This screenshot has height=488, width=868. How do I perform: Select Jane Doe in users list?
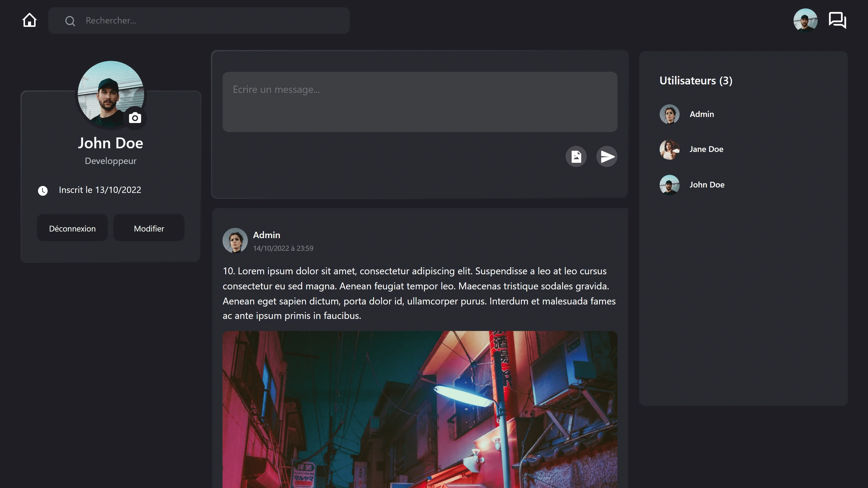click(x=706, y=149)
